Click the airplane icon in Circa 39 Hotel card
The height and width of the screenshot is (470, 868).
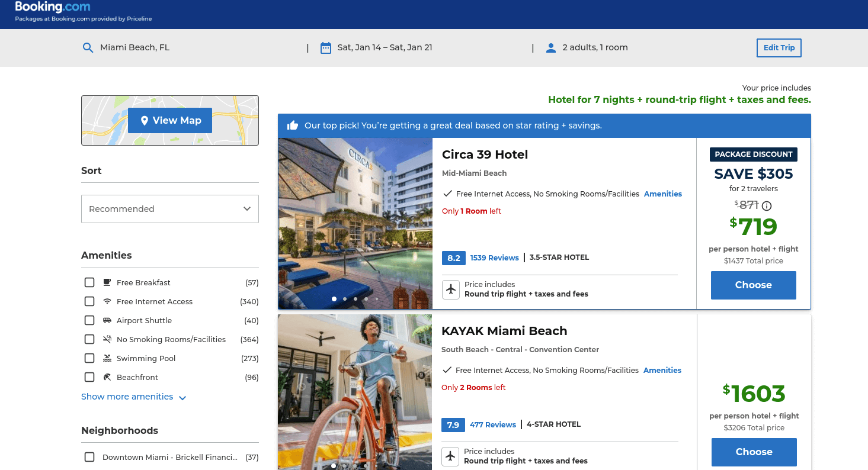click(451, 289)
